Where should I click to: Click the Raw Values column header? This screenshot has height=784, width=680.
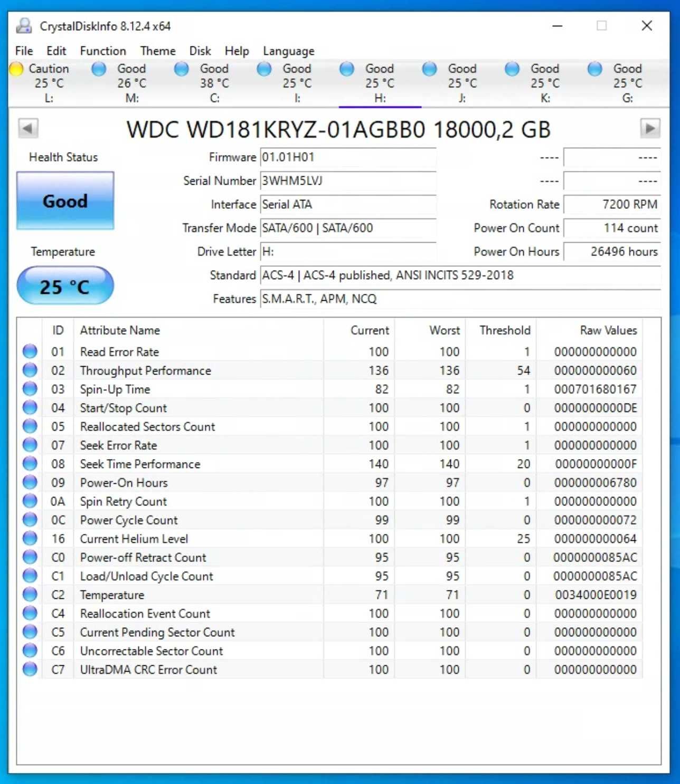(608, 330)
